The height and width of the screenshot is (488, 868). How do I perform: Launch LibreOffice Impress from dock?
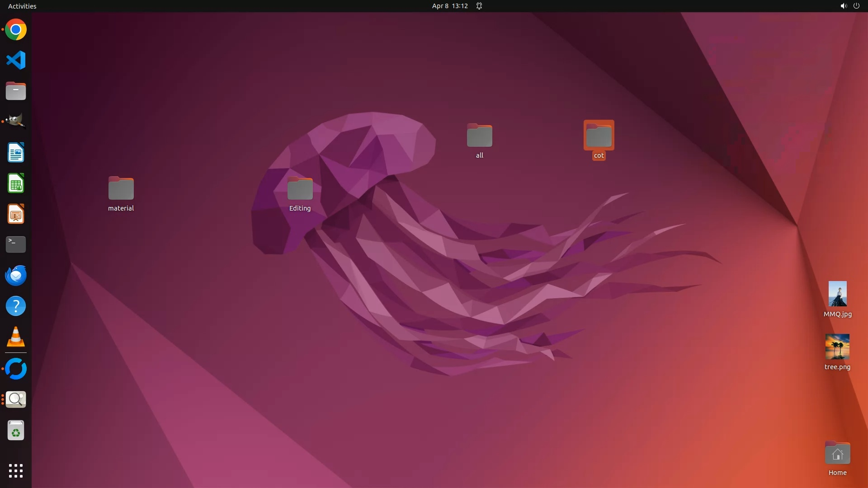(x=16, y=214)
